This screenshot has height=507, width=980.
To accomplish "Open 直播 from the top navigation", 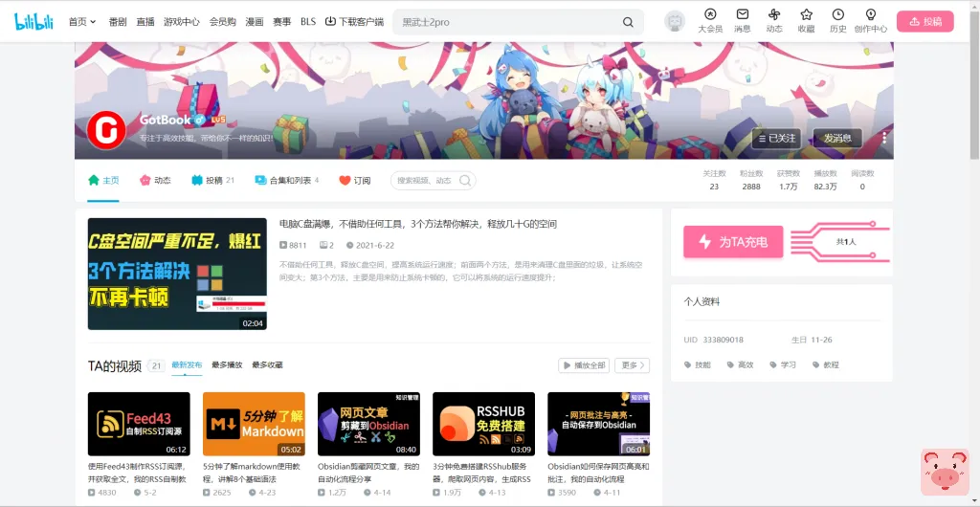I will [x=145, y=22].
